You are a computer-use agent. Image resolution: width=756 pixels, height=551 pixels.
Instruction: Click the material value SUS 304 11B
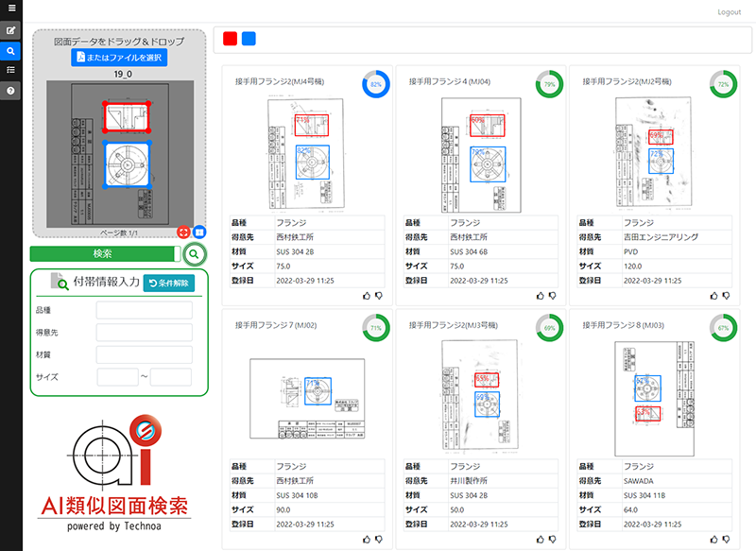644,495
